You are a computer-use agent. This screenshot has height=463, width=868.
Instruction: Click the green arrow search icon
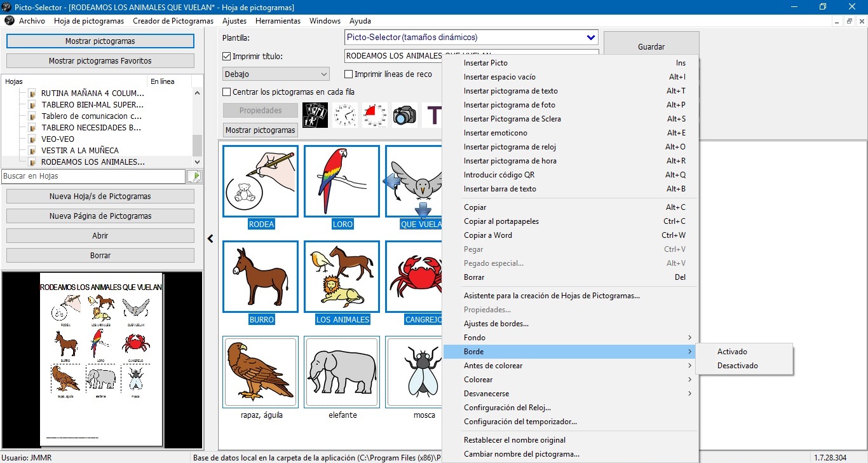196,176
